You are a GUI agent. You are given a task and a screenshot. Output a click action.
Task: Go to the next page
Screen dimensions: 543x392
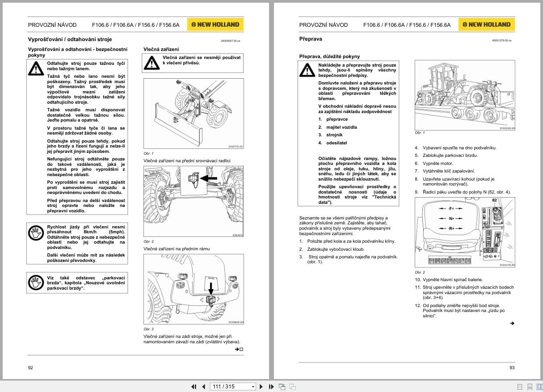click(x=261, y=387)
